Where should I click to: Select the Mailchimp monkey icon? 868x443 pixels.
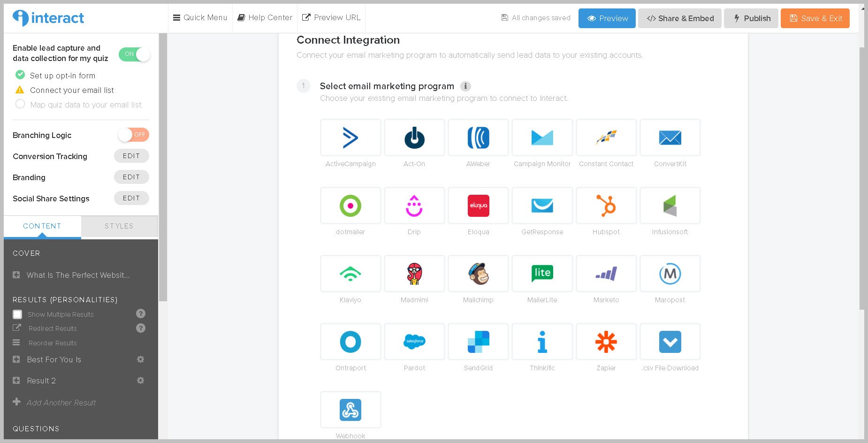tap(478, 274)
